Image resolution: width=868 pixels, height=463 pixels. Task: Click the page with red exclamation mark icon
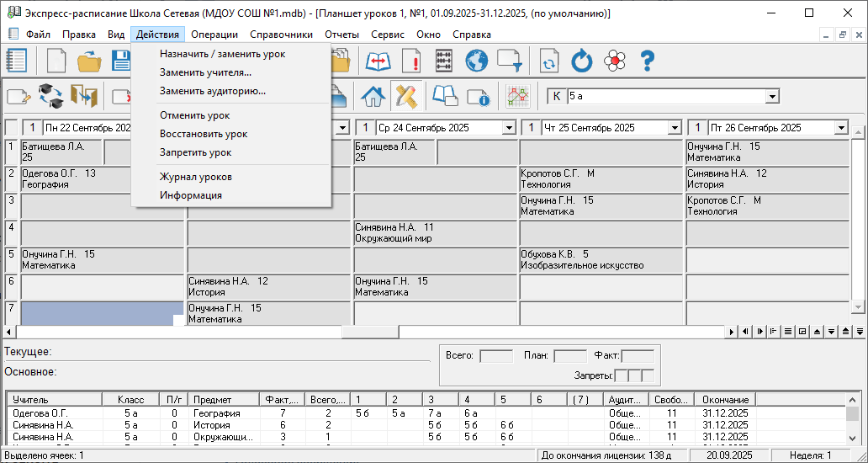[411, 61]
